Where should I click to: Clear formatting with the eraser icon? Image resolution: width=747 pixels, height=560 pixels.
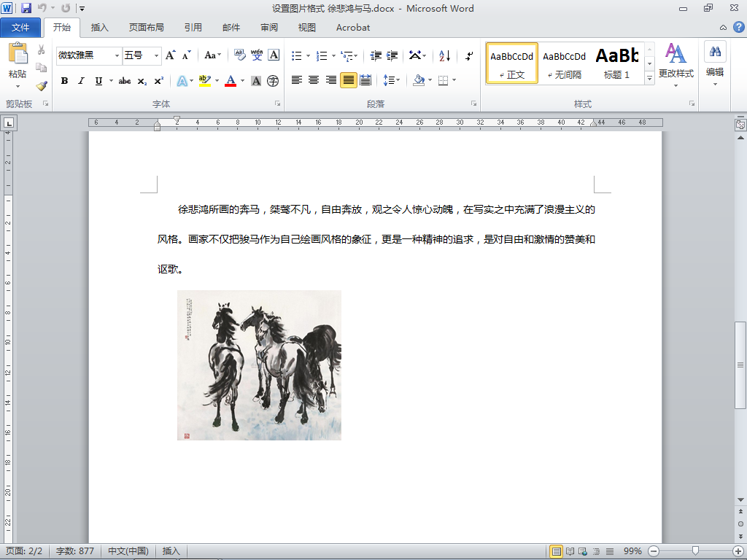(239, 55)
